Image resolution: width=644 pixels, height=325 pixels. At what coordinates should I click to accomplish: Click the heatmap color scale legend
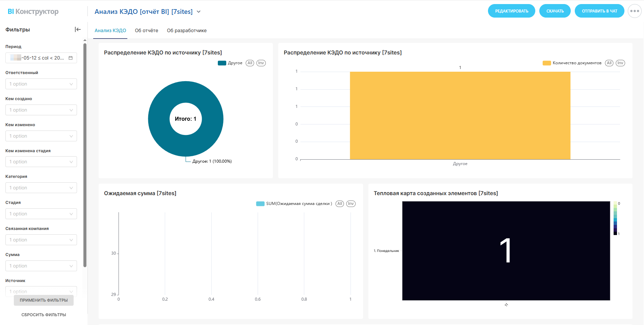[615, 218]
